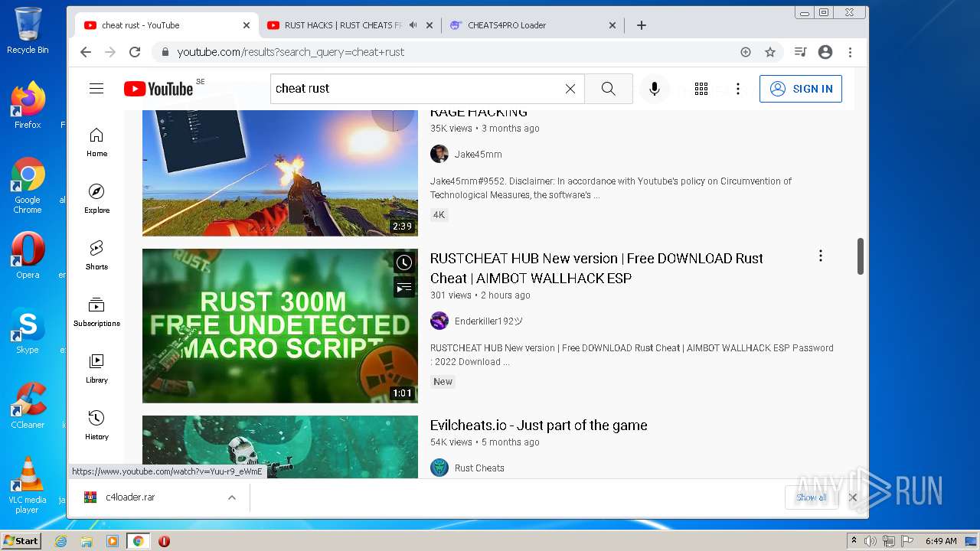Close the cheat rust YouTube tab
This screenshot has height=551, width=980.
pyautogui.click(x=247, y=25)
